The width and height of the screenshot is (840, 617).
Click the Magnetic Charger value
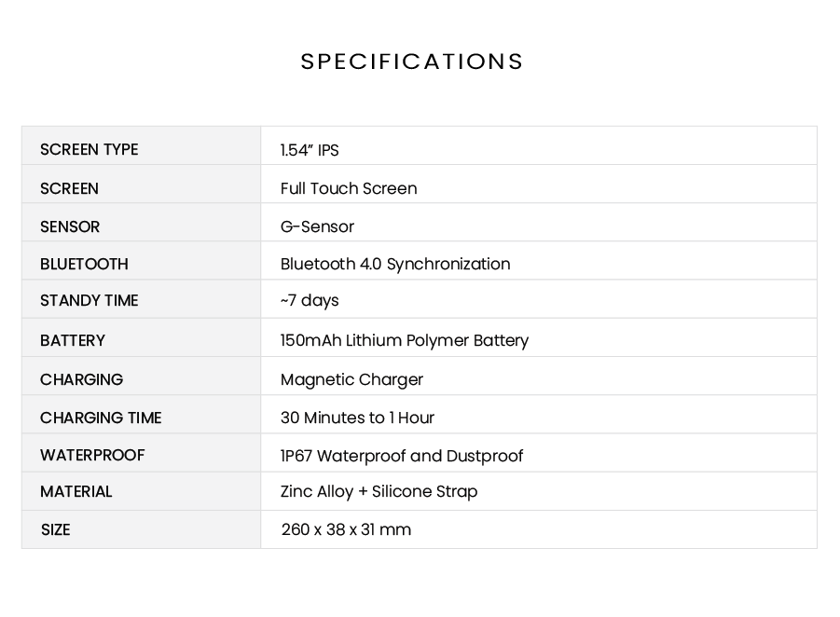click(351, 379)
